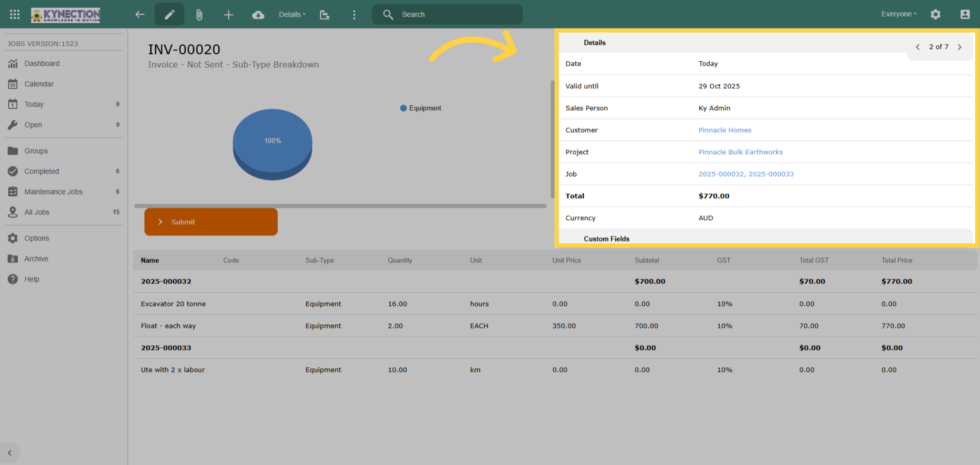
Task: Click the folder icon beside Groups
Action: [13, 151]
